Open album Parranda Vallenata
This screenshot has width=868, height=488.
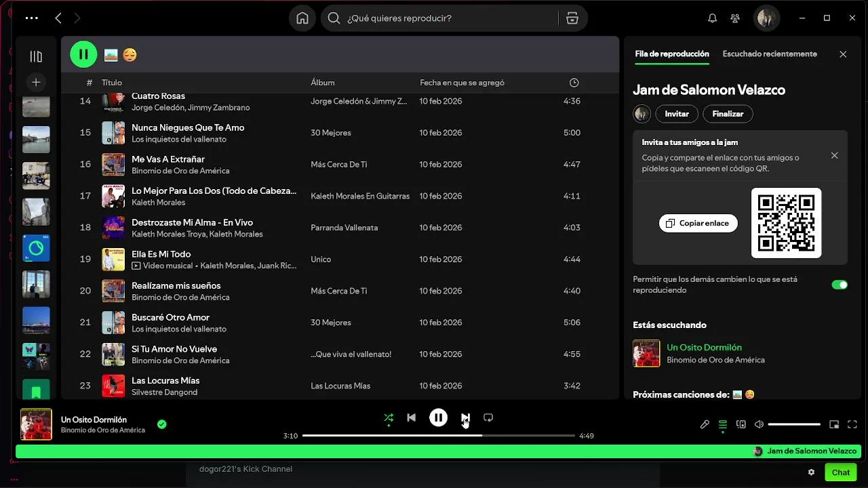pos(344,228)
